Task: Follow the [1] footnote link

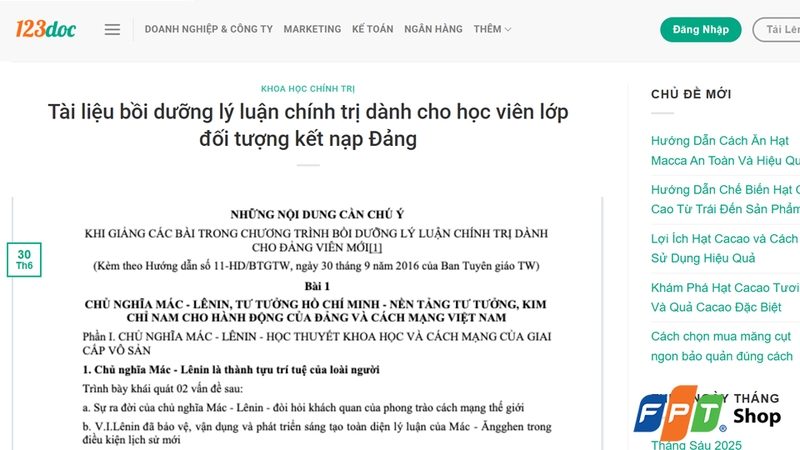Action: pos(376,248)
